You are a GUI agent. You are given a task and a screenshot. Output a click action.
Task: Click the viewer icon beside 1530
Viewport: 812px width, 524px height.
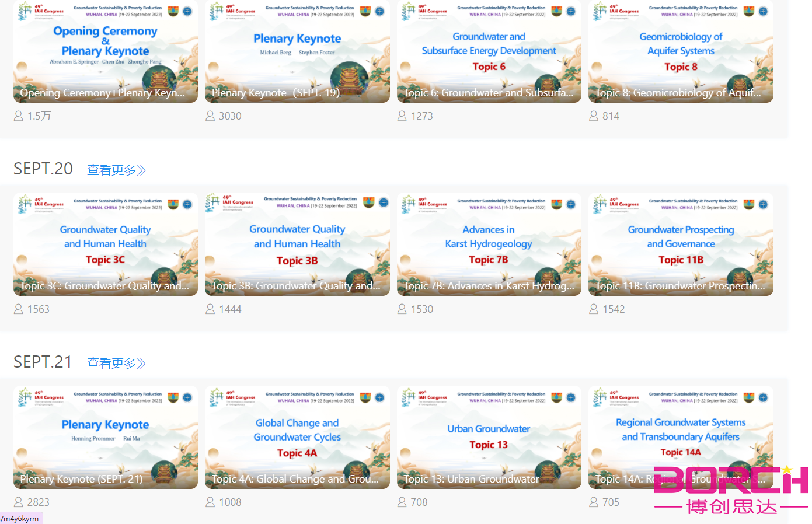(x=402, y=309)
